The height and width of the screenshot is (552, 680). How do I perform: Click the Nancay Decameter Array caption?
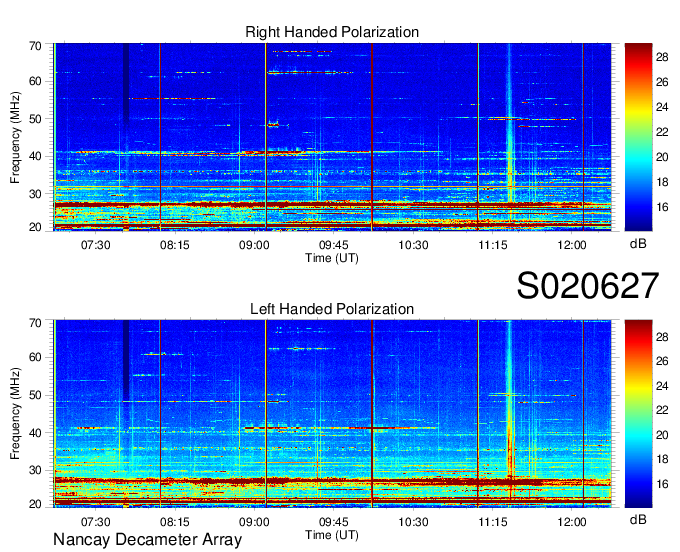pyautogui.click(x=147, y=540)
